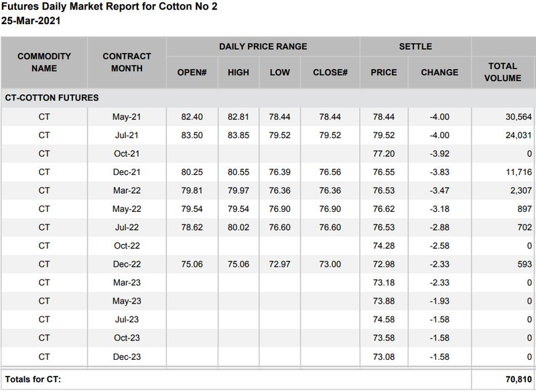
Task: Click the CLOSE# column header
Action: (x=330, y=72)
